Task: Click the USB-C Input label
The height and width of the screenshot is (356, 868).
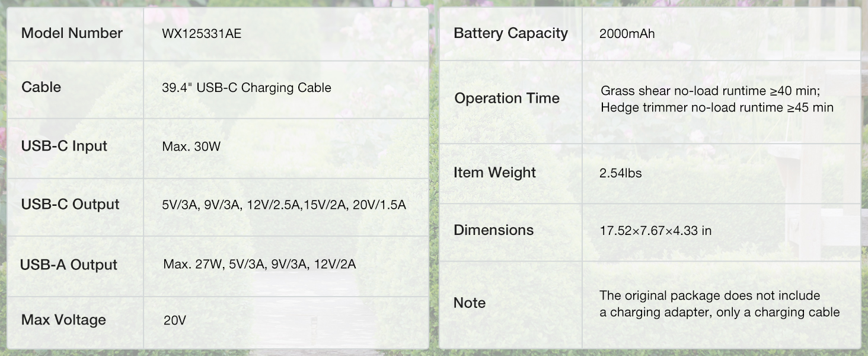Action: [64, 146]
